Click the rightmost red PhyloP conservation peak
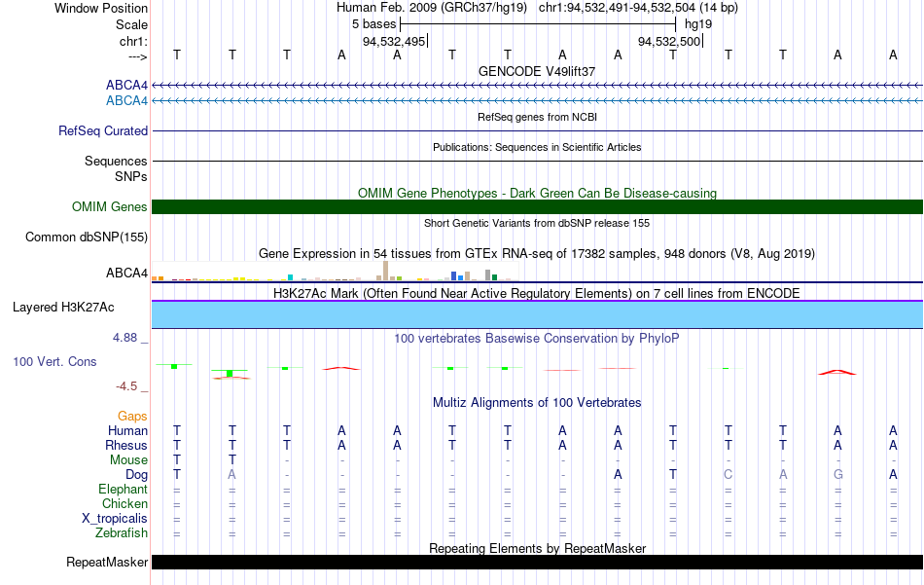This screenshot has width=924, height=585. pos(837,372)
